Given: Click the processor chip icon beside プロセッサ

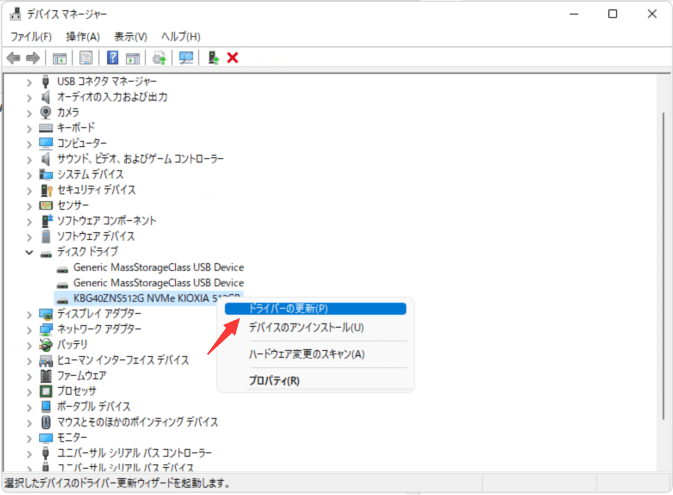Looking at the screenshot, I should [x=45, y=391].
